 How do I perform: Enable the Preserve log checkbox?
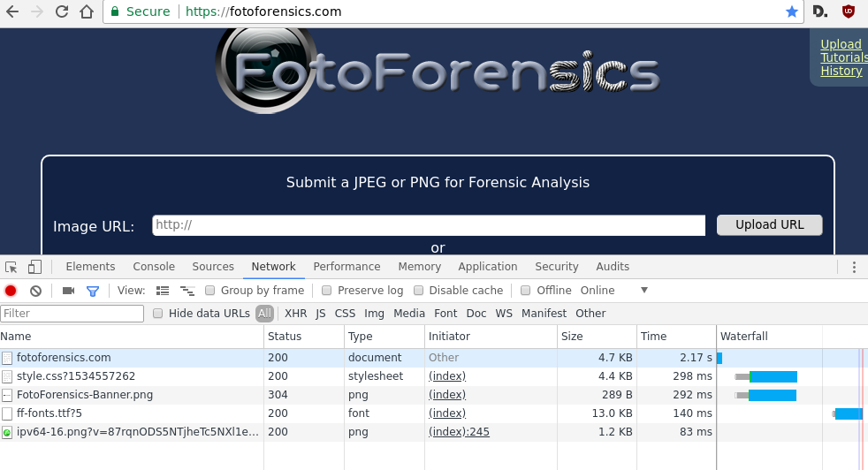pyautogui.click(x=327, y=291)
